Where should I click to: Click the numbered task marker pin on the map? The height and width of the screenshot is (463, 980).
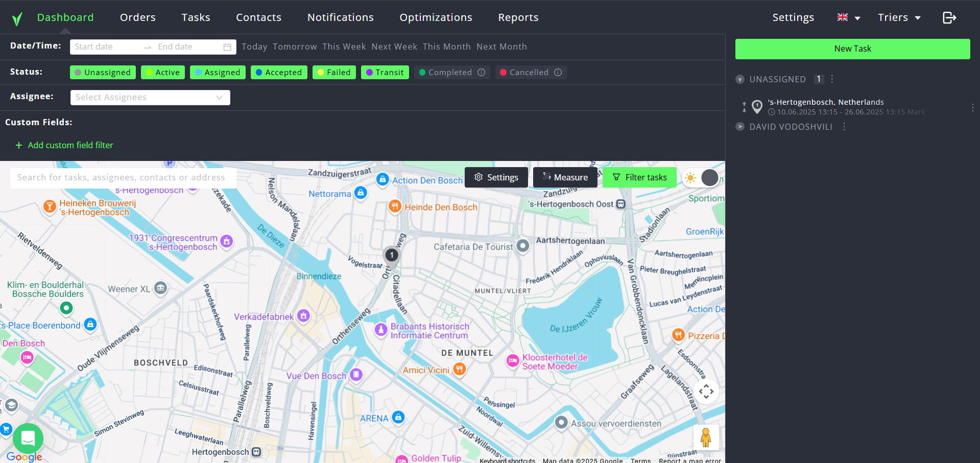click(x=391, y=255)
